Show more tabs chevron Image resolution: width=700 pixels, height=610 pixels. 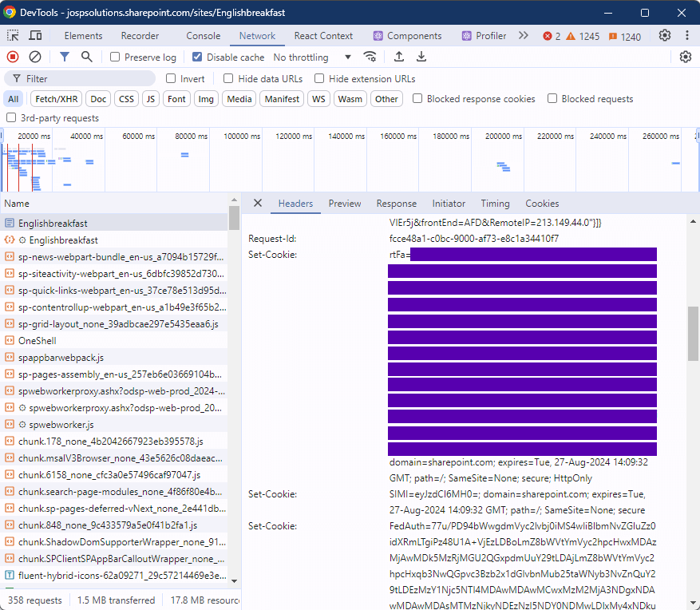tap(524, 36)
